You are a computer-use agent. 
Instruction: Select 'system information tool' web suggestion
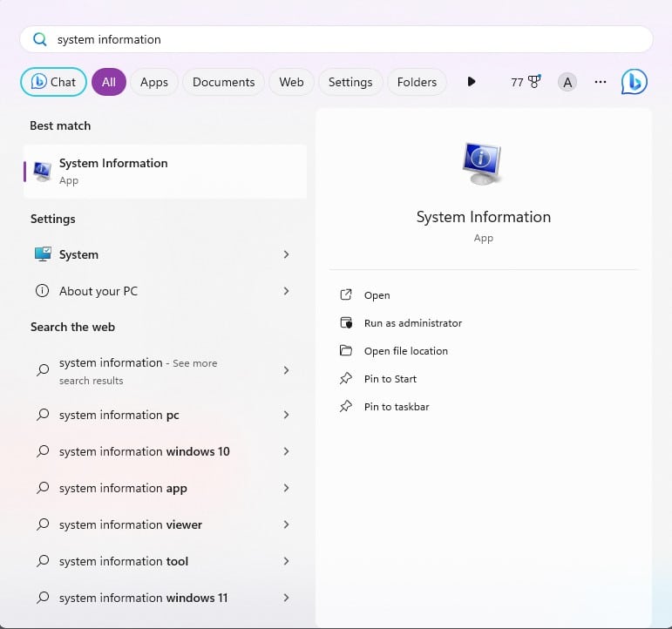[x=166, y=561]
